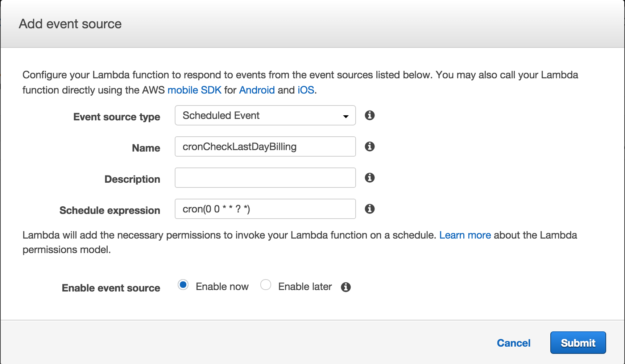Click the Schedule expression label
The image size is (625, 364).
tap(110, 210)
